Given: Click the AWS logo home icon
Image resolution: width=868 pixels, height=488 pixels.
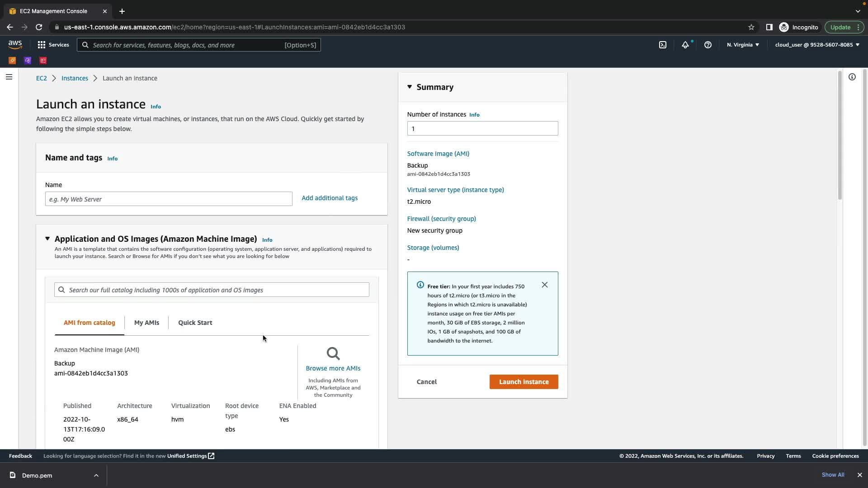Looking at the screenshot, I should coord(15,45).
